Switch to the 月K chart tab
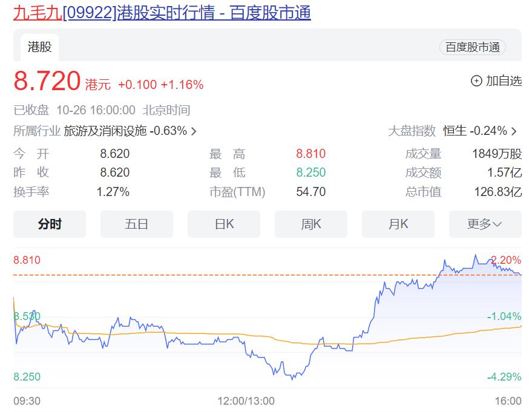Screen dimensions: 532x412 (398, 224)
